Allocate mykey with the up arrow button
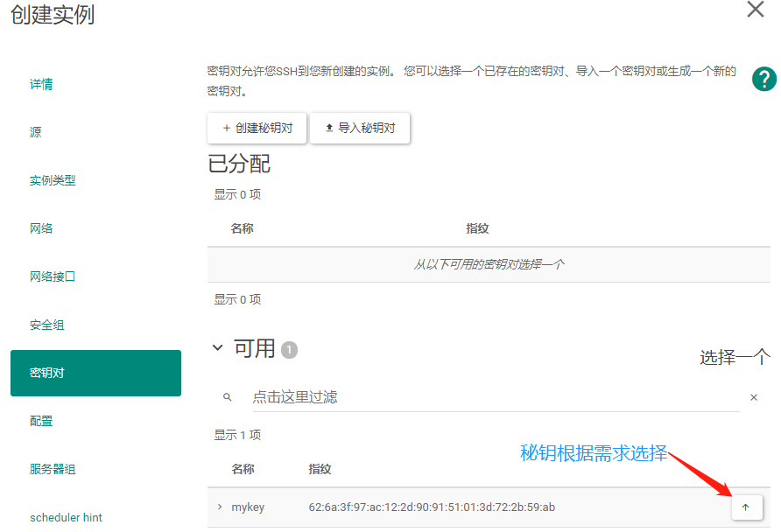The width and height of the screenshot is (781, 532). click(x=747, y=507)
